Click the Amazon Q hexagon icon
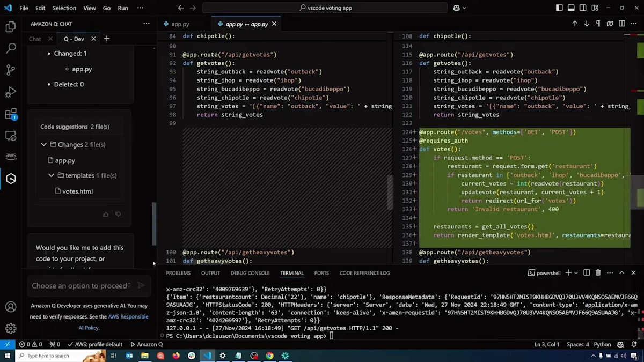 (11, 179)
